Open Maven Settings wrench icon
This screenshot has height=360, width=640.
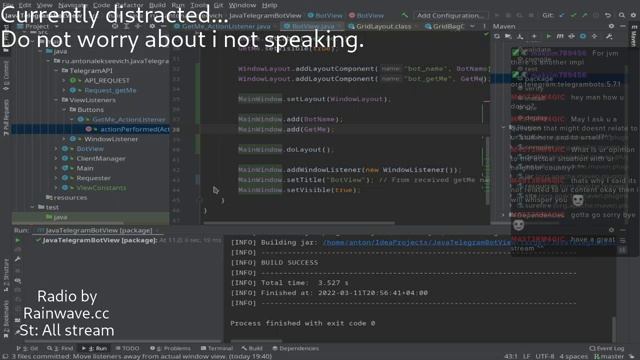click(x=609, y=36)
